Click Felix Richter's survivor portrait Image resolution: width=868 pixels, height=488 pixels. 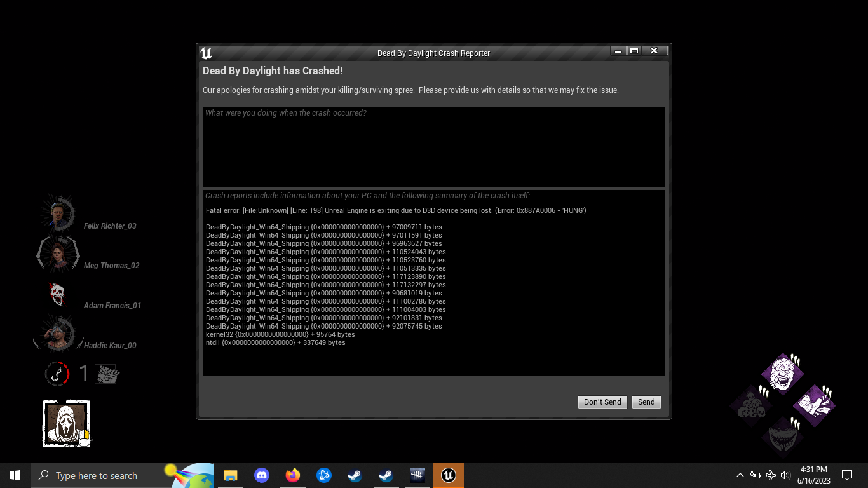click(x=58, y=213)
